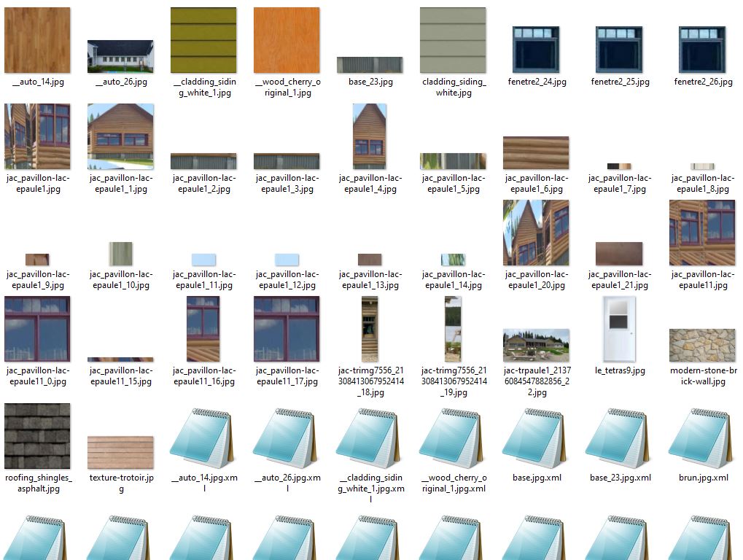Click the base_23.jpg thumbnail
743x560 pixels.
point(370,66)
